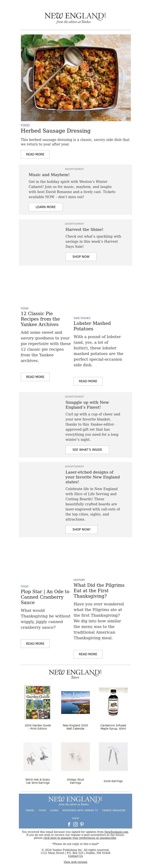Screen dimensions: 151x868
Task: Open the 2024 Garden Guide product image
Action: pyautogui.click(x=38, y=703)
